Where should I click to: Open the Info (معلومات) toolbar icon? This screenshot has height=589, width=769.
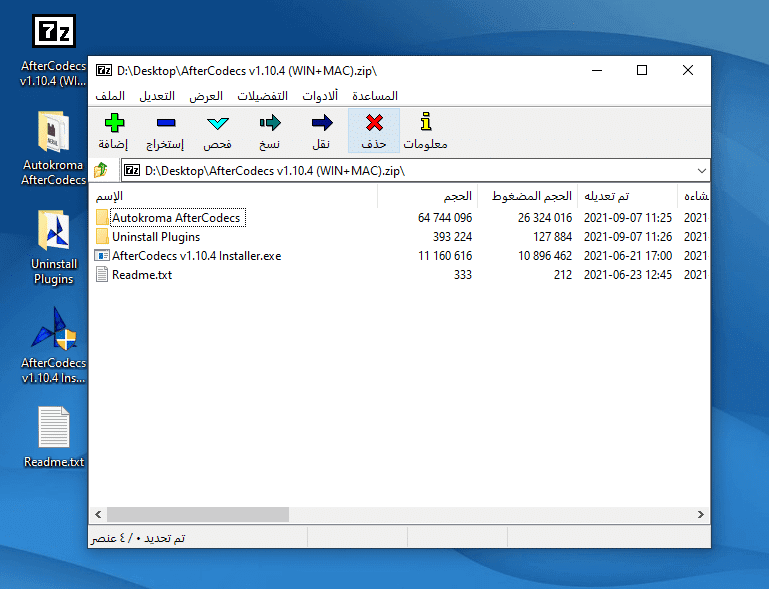coord(426,122)
